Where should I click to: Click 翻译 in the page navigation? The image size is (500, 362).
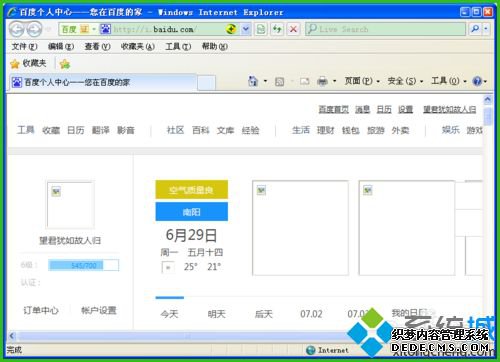point(101,130)
